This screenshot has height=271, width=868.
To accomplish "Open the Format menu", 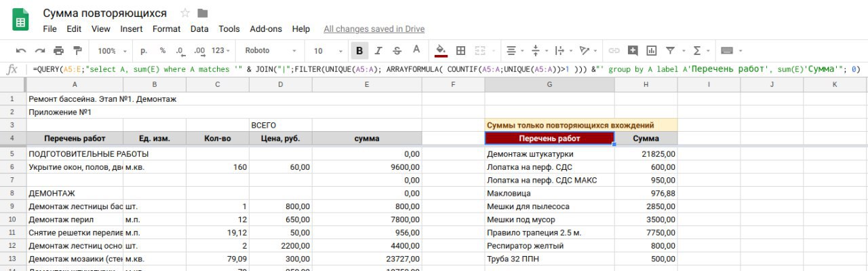I will [167, 29].
